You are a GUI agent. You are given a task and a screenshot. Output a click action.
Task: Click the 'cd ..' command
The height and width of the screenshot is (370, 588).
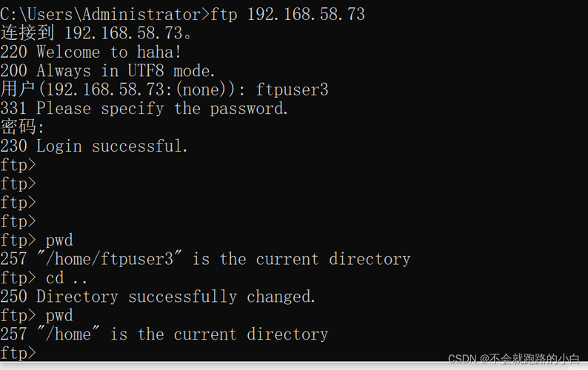coord(67,277)
